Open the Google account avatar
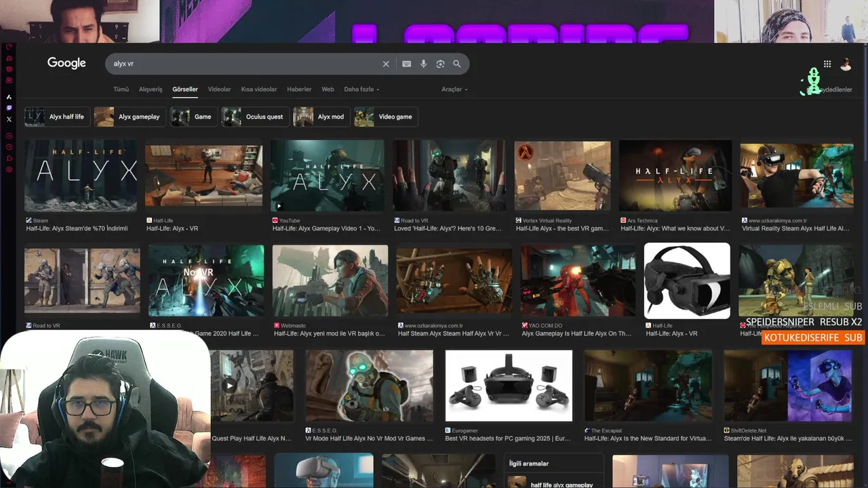Viewport: 868px width, 488px height. pos(846,64)
